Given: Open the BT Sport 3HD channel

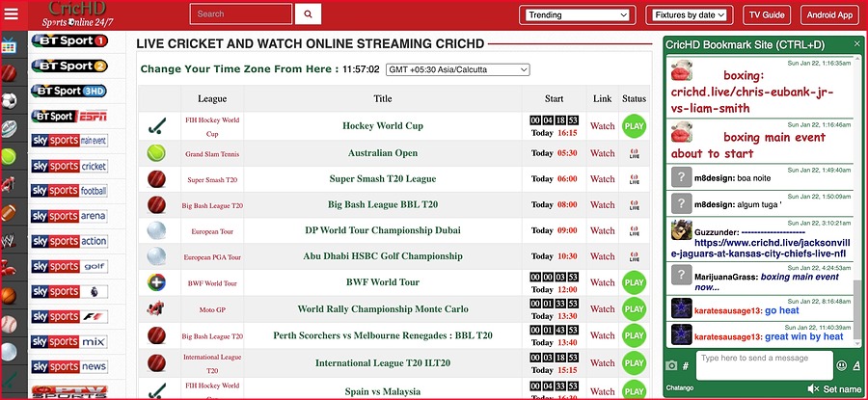Looking at the screenshot, I should pos(69,91).
